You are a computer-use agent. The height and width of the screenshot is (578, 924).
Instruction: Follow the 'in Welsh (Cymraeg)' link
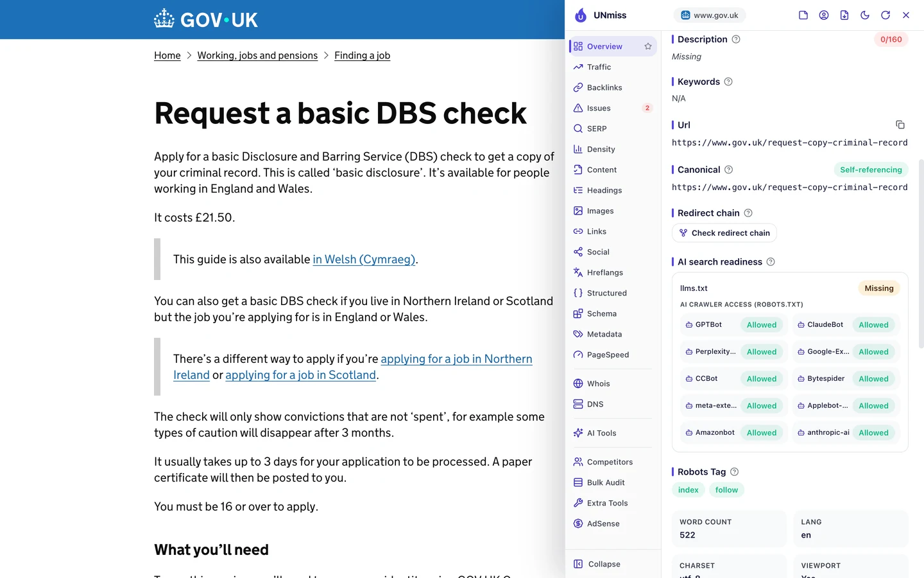364,259
